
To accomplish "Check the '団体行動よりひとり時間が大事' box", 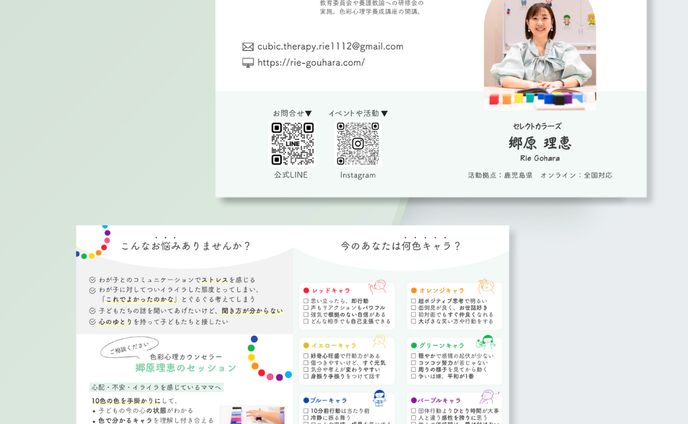I will [x=413, y=411].
